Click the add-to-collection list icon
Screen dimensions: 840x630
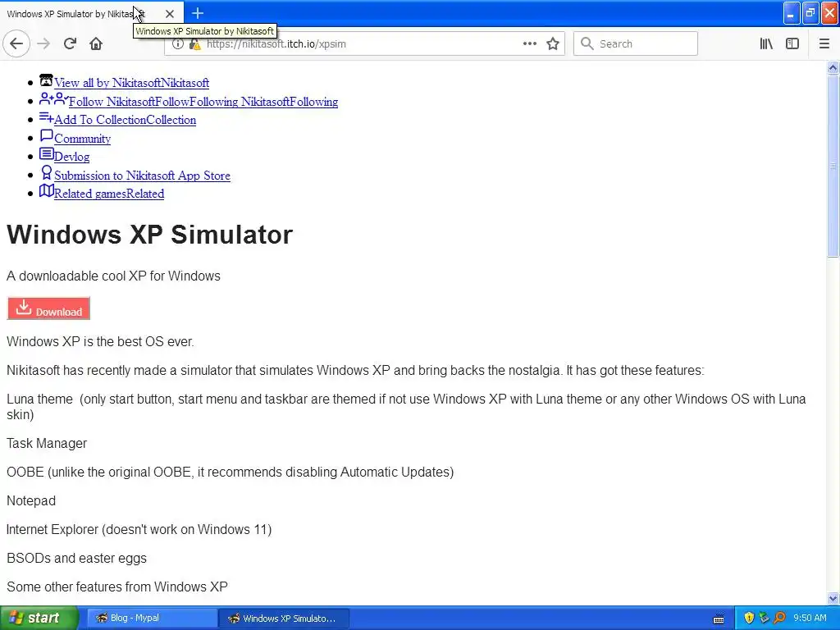[46, 117]
